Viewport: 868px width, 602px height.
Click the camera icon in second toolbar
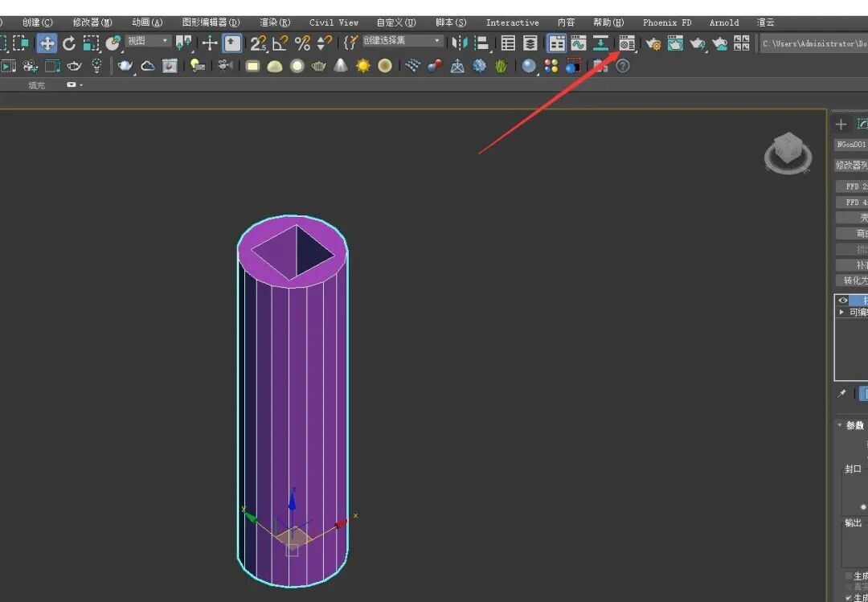coord(224,67)
